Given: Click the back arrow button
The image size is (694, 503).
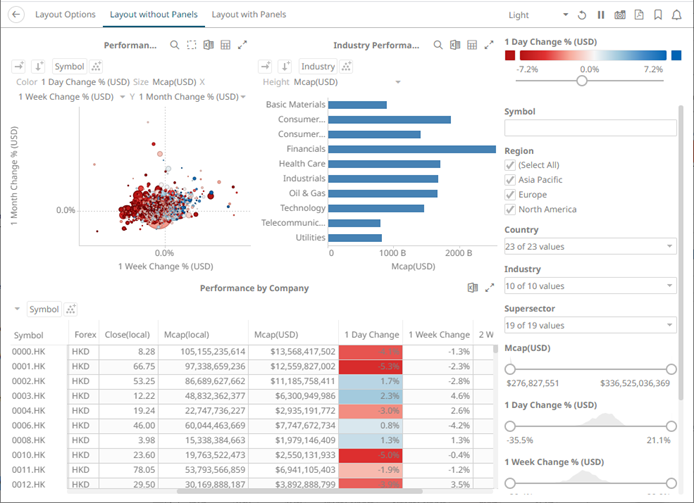Looking at the screenshot, I should point(17,15).
